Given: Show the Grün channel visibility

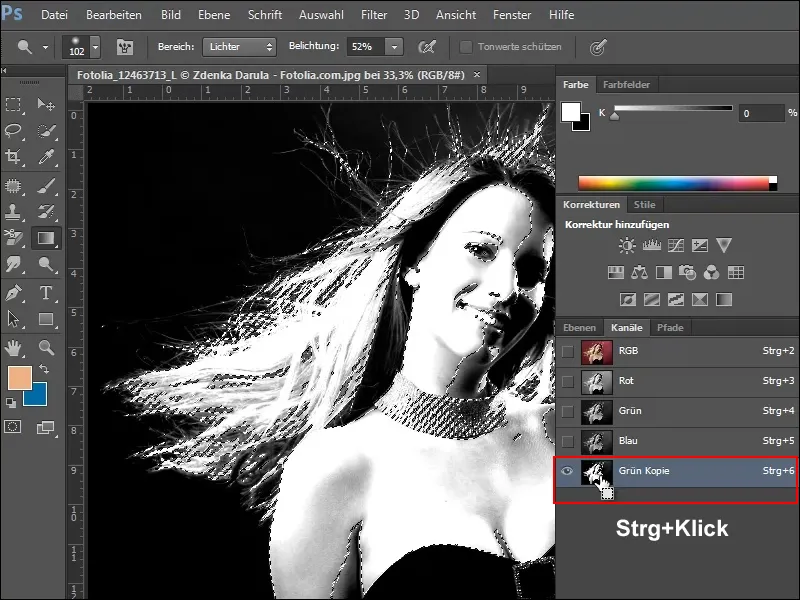Looking at the screenshot, I should click(567, 411).
